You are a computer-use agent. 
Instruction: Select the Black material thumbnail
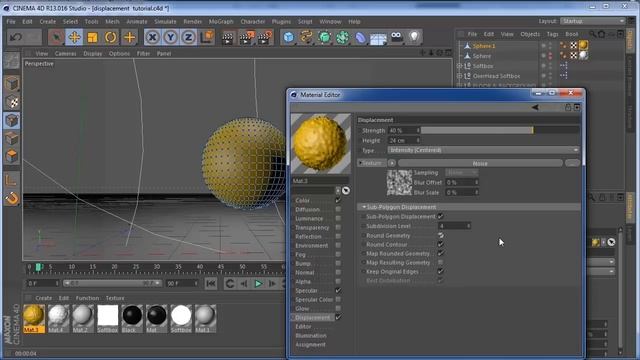point(132,318)
